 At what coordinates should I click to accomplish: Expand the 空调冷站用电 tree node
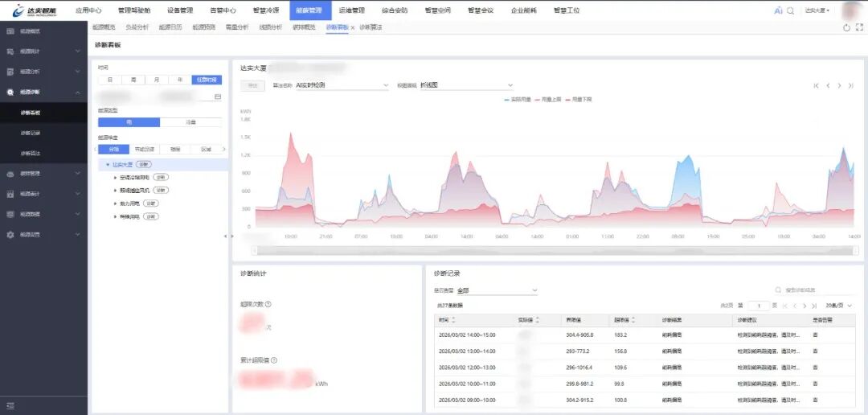click(116, 177)
